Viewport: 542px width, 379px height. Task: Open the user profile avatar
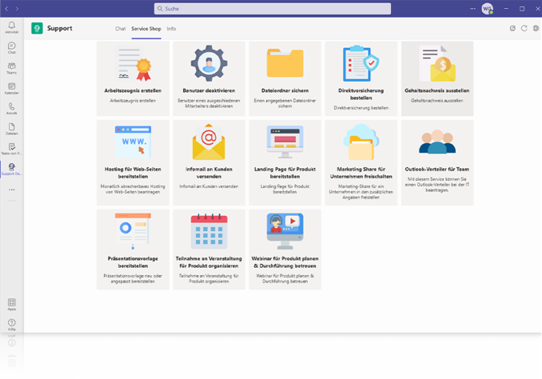(487, 9)
